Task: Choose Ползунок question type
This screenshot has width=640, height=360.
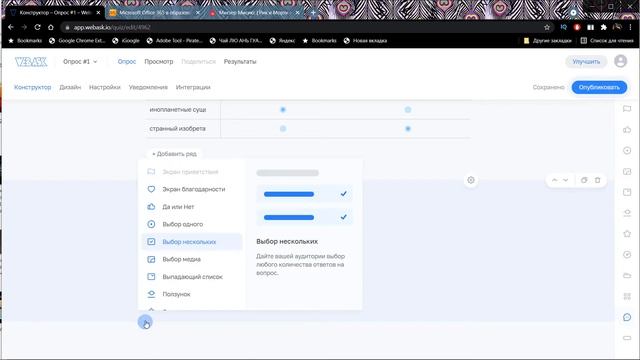Action: tap(192, 294)
